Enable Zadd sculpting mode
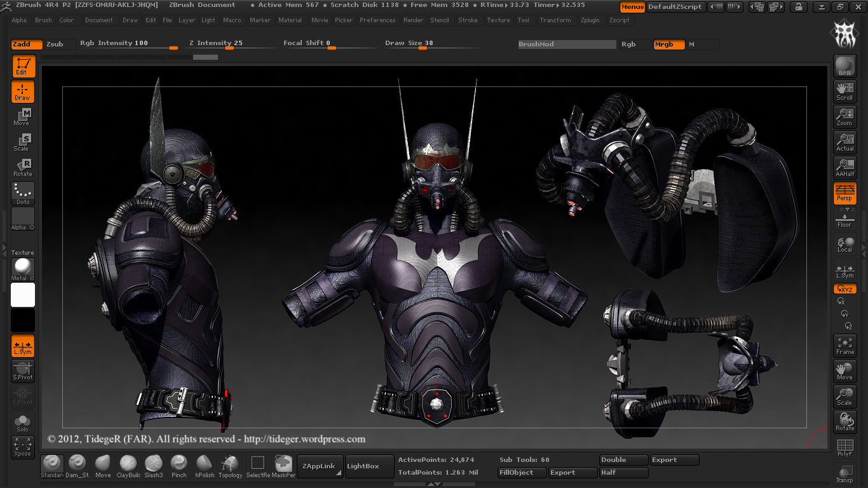868x488 pixels. point(27,44)
